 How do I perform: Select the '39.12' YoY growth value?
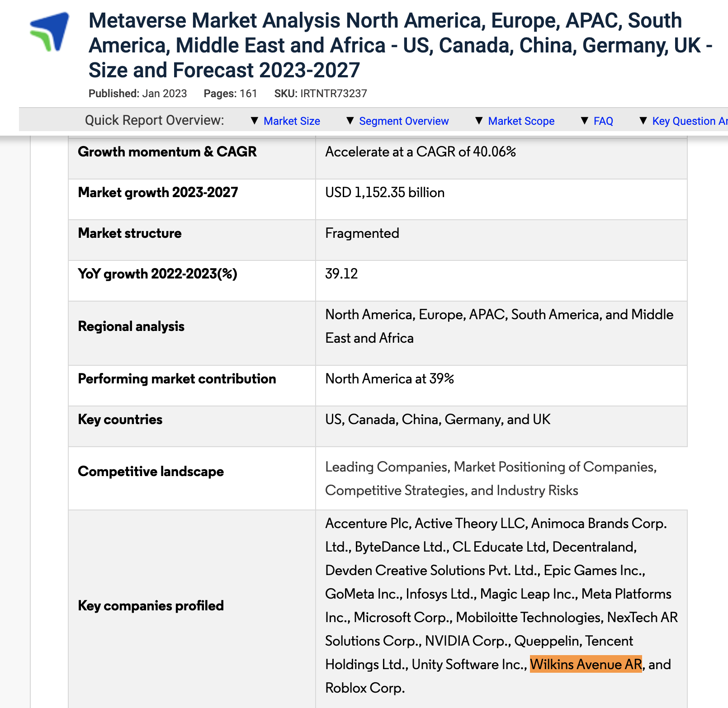coord(341,274)
